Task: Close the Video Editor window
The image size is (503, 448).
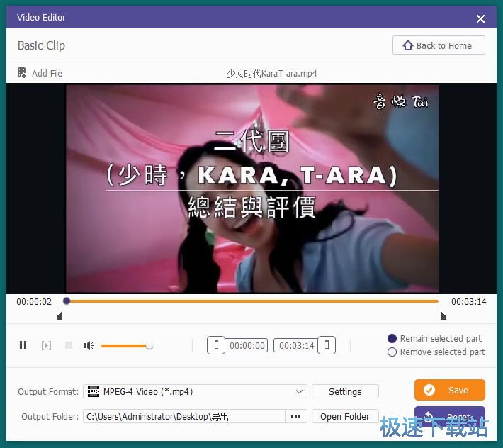Action: tap(480, 18)
